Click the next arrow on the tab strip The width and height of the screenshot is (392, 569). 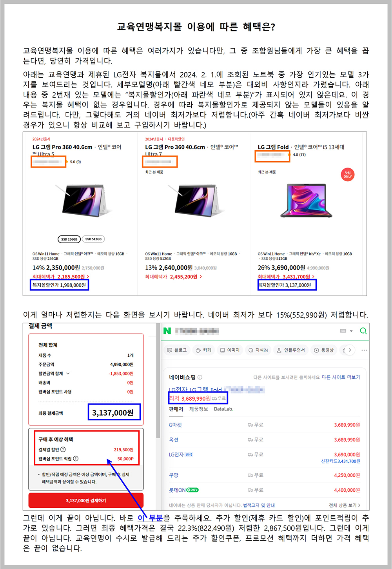click(x=350, y=350)
